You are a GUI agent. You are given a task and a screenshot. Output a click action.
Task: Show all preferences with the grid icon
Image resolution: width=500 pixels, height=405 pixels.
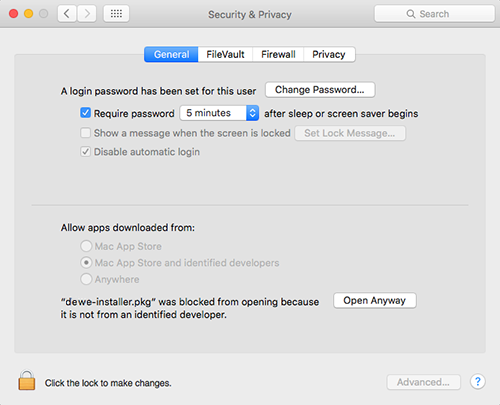point(116,14)
